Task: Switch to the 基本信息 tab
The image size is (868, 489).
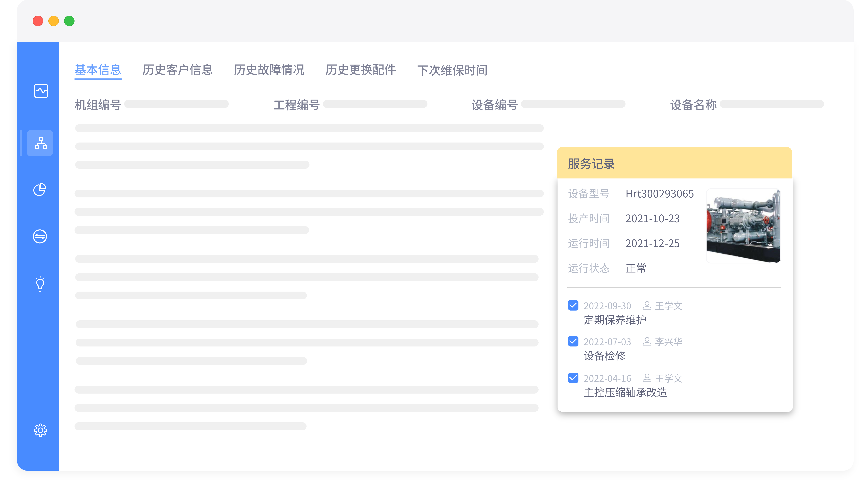Action: [x=98, y=70]
